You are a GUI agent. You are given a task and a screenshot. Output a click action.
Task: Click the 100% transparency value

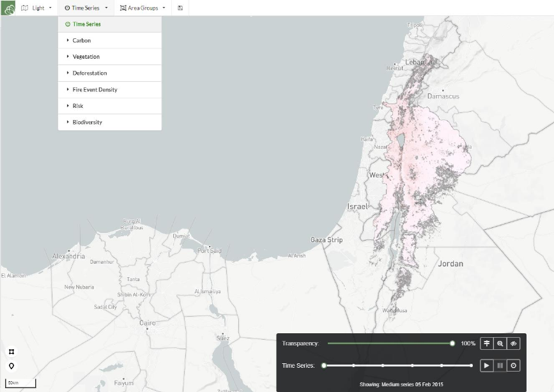[x=468, y=343]
